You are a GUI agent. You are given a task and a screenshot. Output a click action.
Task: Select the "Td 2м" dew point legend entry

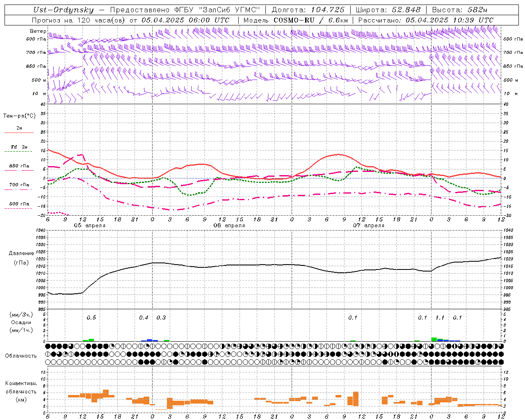(x=19, y=147)
